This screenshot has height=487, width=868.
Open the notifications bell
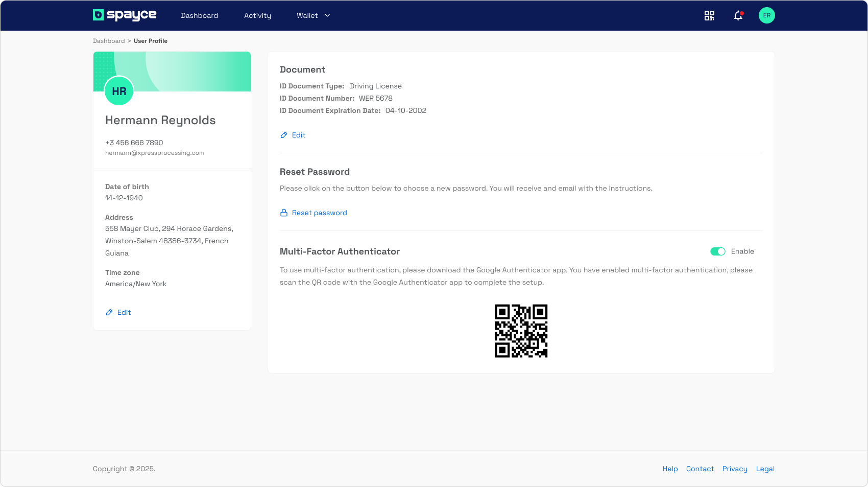click(738, 15)
